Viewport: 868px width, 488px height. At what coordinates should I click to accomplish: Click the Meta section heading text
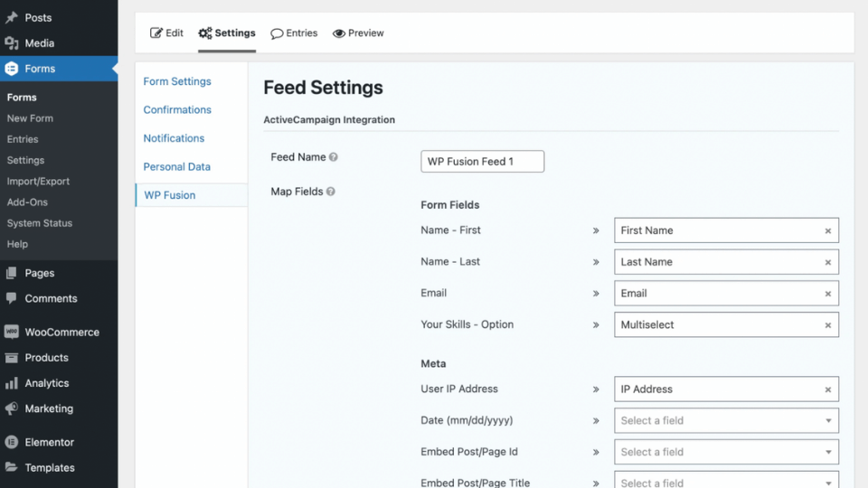[433, 364]
